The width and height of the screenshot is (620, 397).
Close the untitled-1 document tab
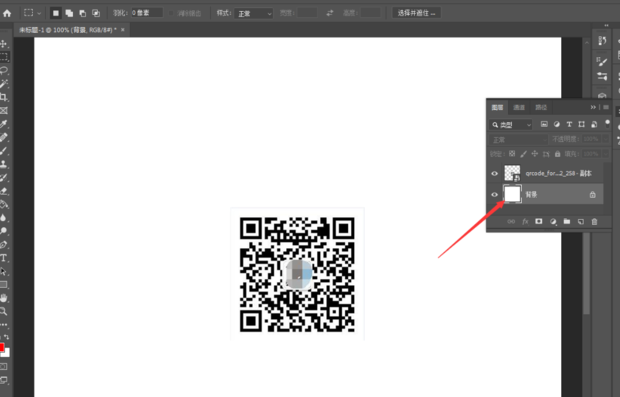tap(123, 30)
